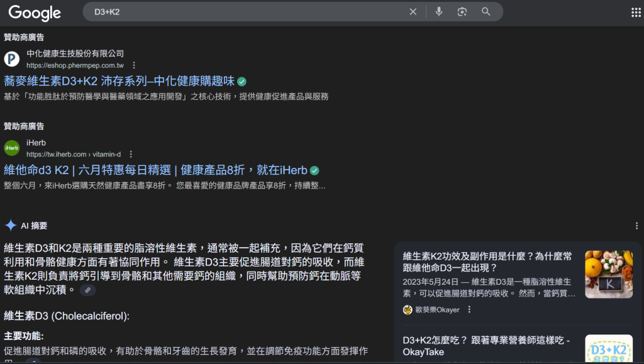Image resolution: width=644 pixels, height=364 pixels.
Task: Click the D3+K2 OkayTake thumbnail image
Action: coord(609,349)
